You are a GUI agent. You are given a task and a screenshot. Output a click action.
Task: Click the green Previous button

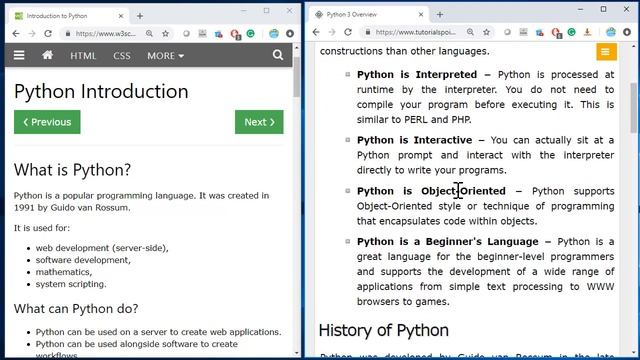(47, 122)
